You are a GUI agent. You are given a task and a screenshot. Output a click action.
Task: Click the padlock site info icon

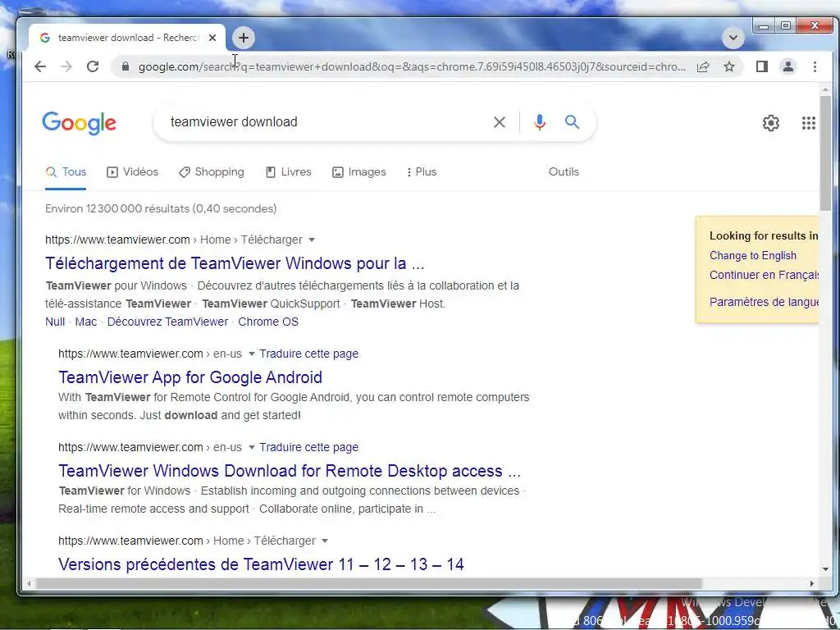126,66
